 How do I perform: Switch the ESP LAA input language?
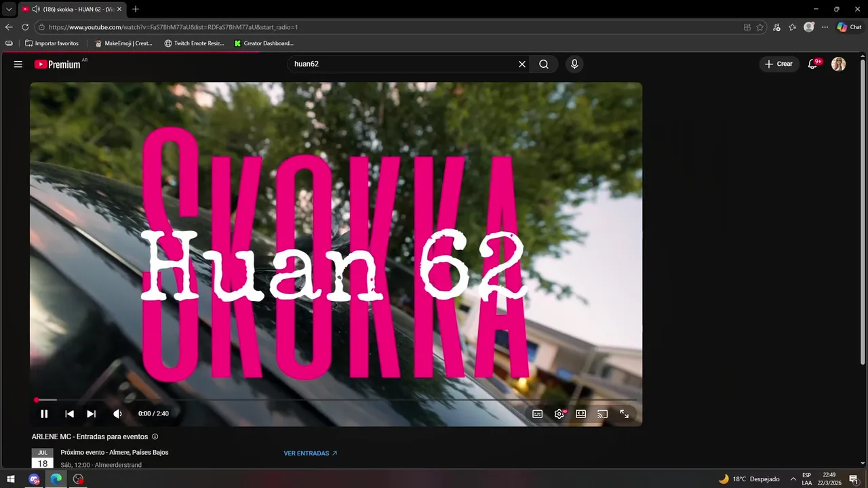[x=807, y=479]
